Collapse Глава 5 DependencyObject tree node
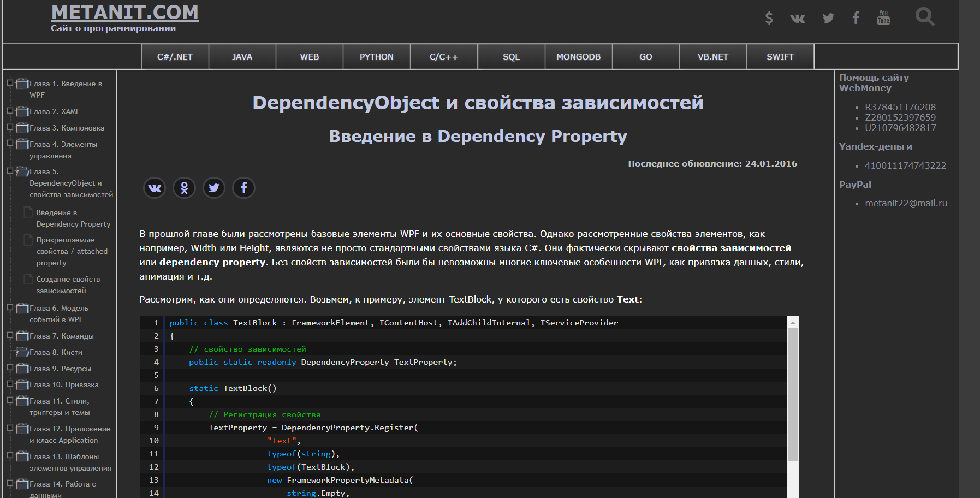This screenshot has height=498, width=980. [x=10, y=171]
